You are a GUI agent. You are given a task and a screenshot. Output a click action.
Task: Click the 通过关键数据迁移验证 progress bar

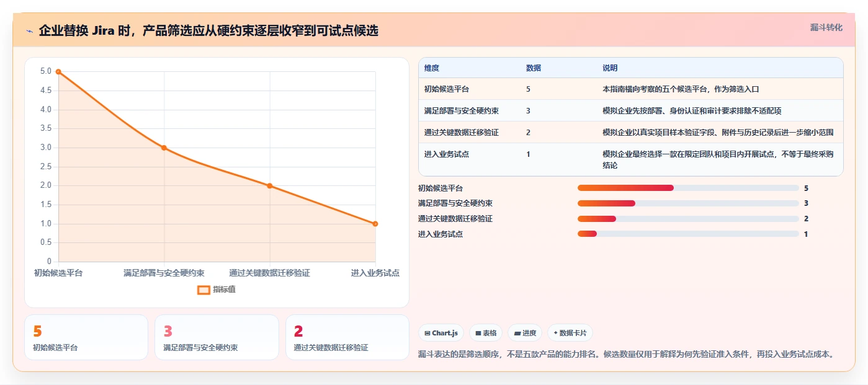pyautogui.click(x=688, y=219)
